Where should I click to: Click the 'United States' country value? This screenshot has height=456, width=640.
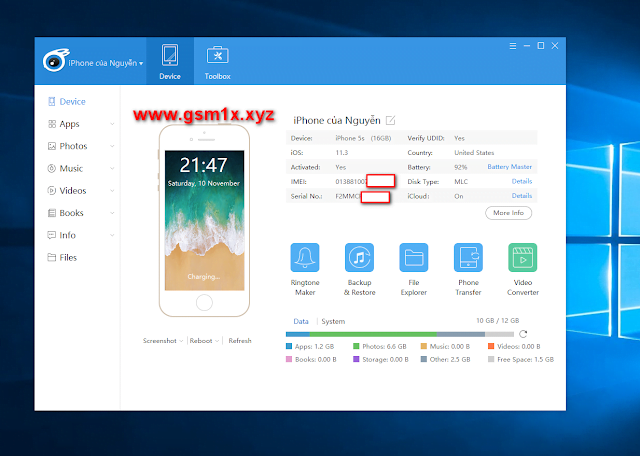[x=474, y=152]
